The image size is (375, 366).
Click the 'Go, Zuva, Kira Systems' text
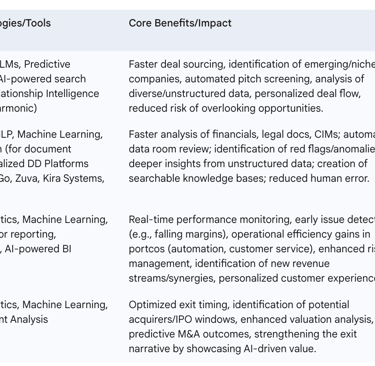52,178
